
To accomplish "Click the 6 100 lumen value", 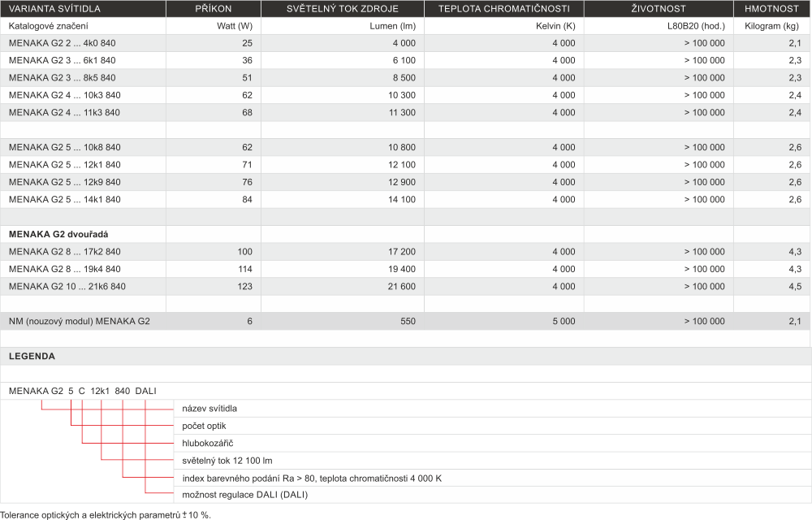I will tap(404, 61).
